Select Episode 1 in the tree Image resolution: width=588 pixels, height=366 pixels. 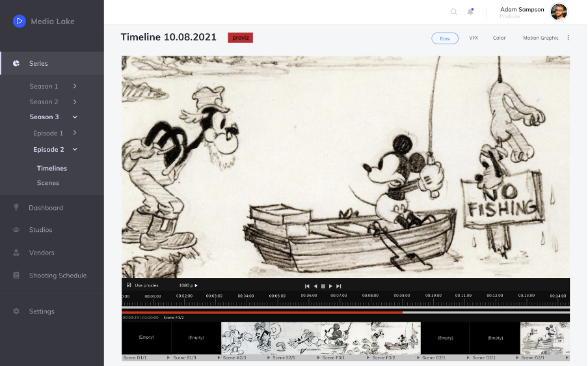point(48,133)
